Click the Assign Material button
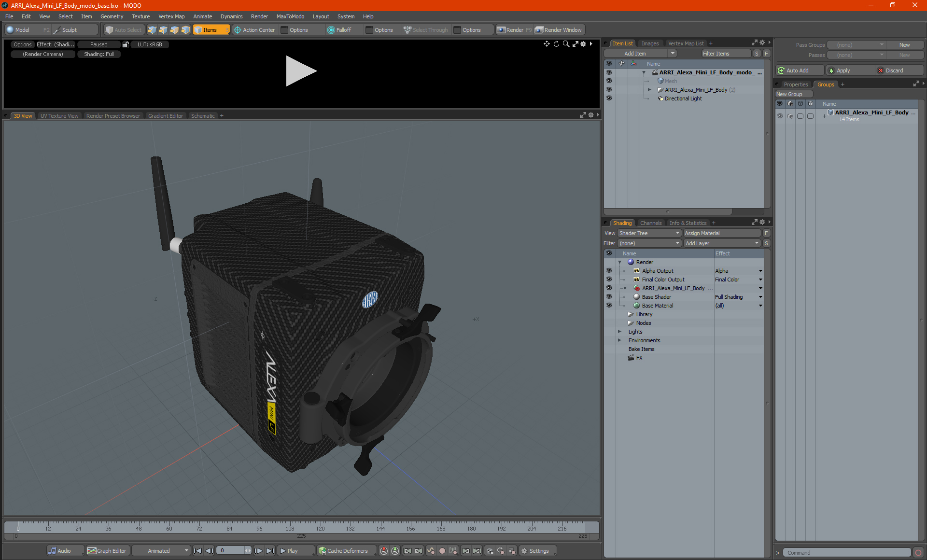 click(722, 233)
